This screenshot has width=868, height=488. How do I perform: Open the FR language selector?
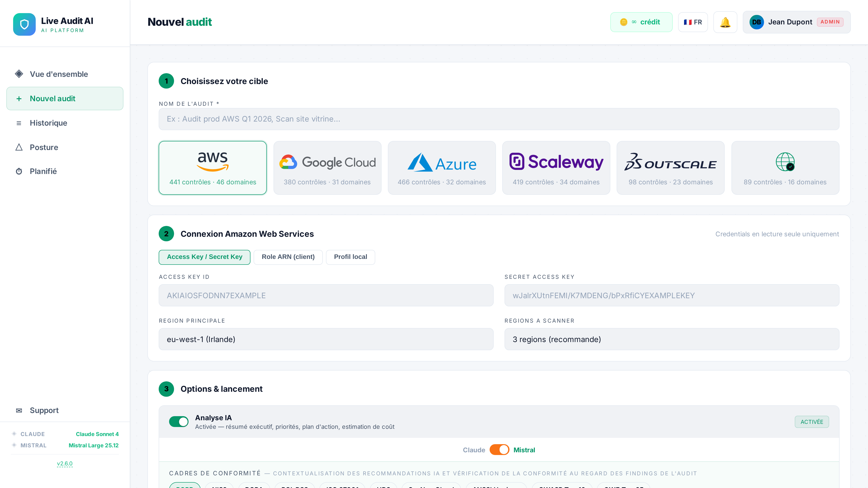693,22
